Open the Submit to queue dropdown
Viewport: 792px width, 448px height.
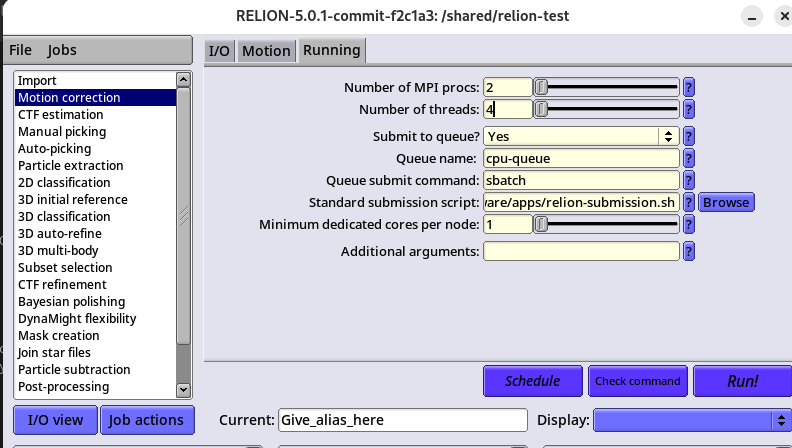[668, 136]
